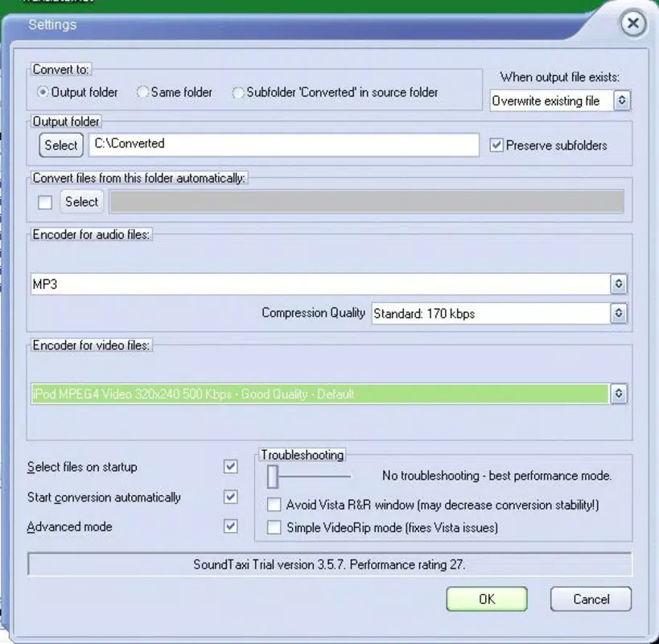The height and width of the screenshot is (644, 659).
Task: Click the OK button
Action: coord(487,599)
